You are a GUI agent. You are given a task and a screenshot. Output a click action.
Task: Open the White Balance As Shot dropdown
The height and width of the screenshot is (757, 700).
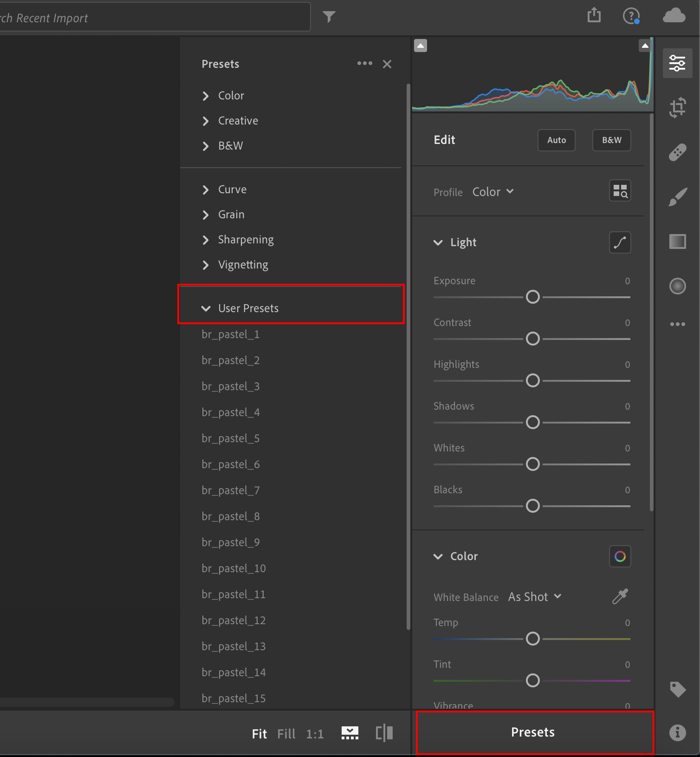pyautogui.click(x=535, y=597)
